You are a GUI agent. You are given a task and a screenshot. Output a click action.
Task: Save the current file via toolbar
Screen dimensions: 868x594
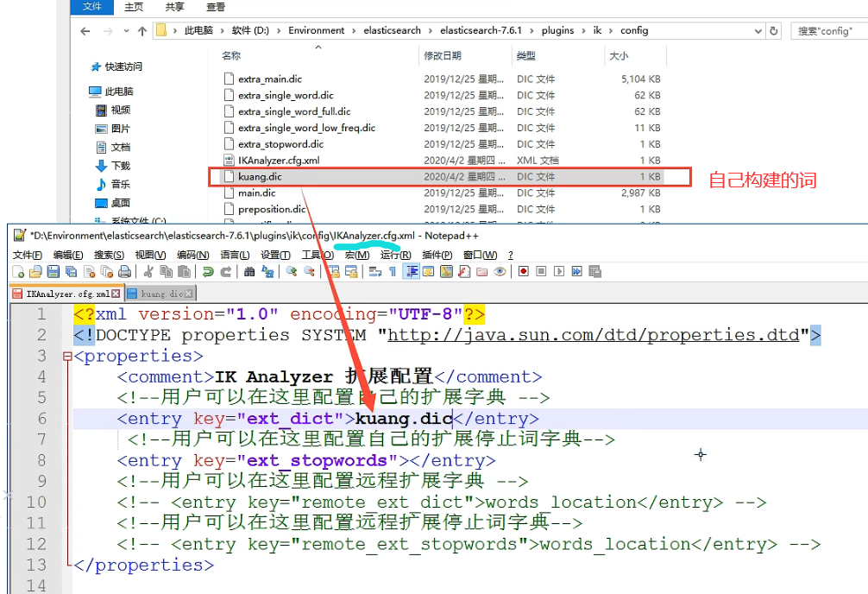pos(53,271)
